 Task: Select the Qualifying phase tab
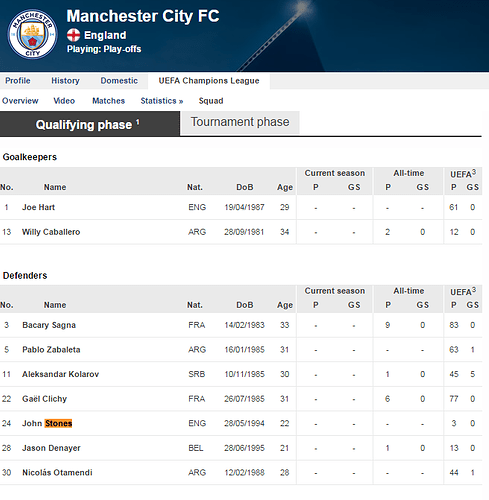[90, 124]
